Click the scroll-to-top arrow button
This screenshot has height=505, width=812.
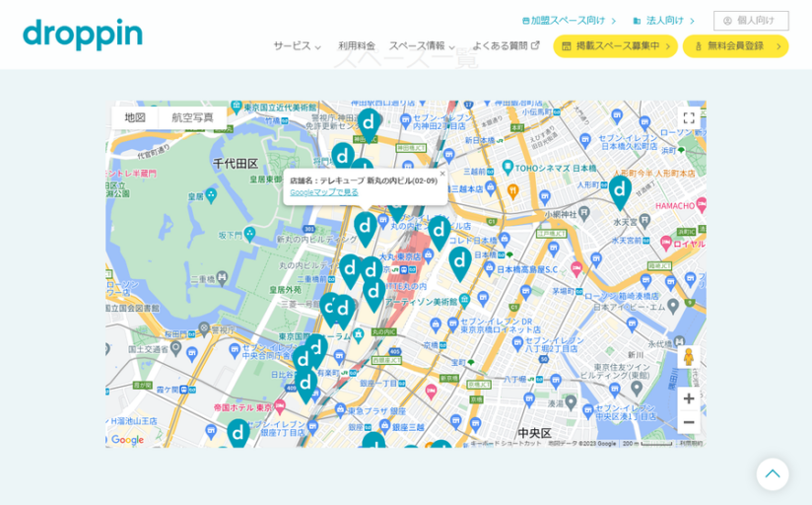773,473
